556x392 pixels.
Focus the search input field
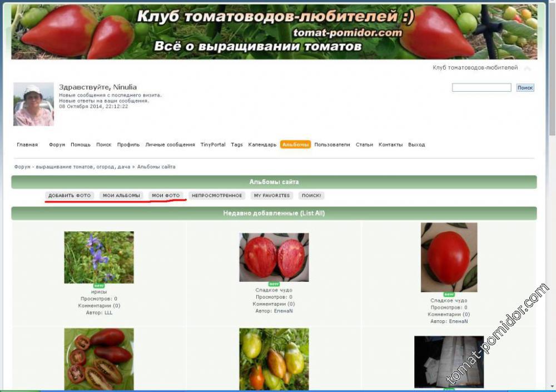pos(481,88)
